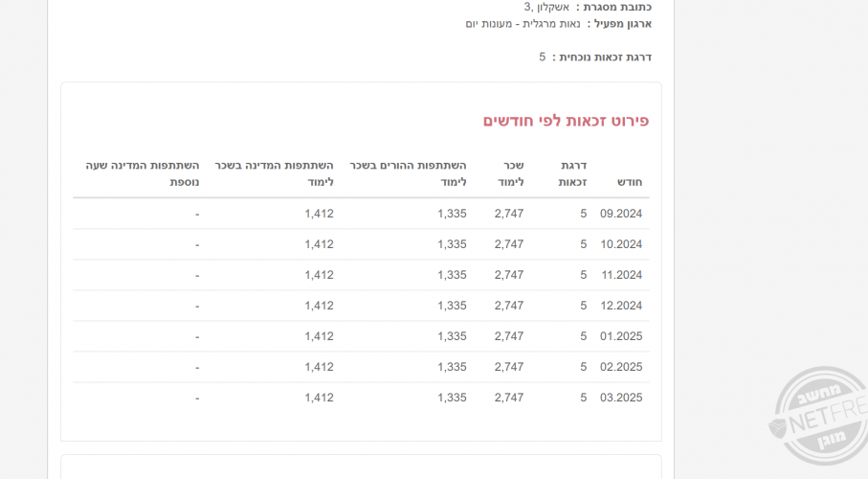The height and width of the screenshot is (479, 868).
Task: Click the 'השתתפות המדינה שעה נוספת' column header
Action: 143,173
